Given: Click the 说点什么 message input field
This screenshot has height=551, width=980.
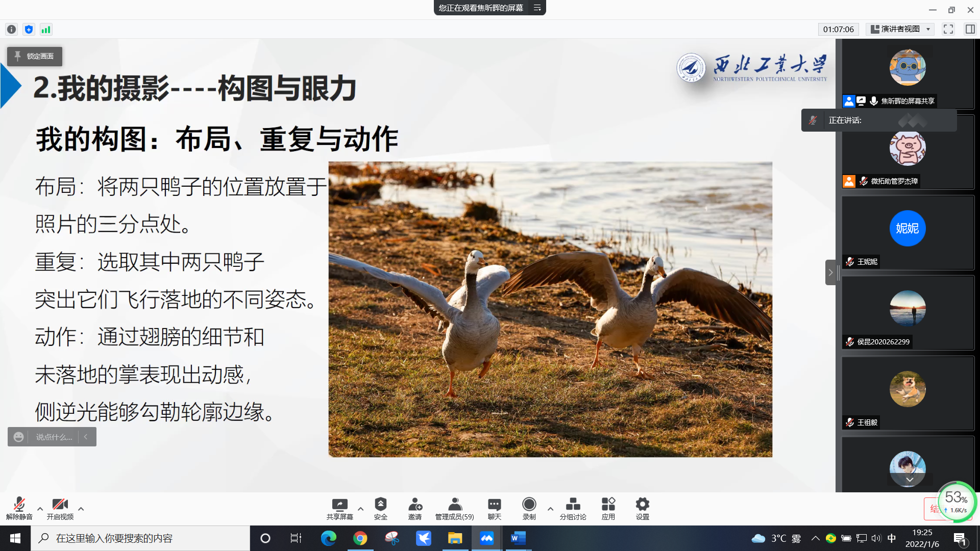Looking at the screenshot, I should (x=54, y=437).
